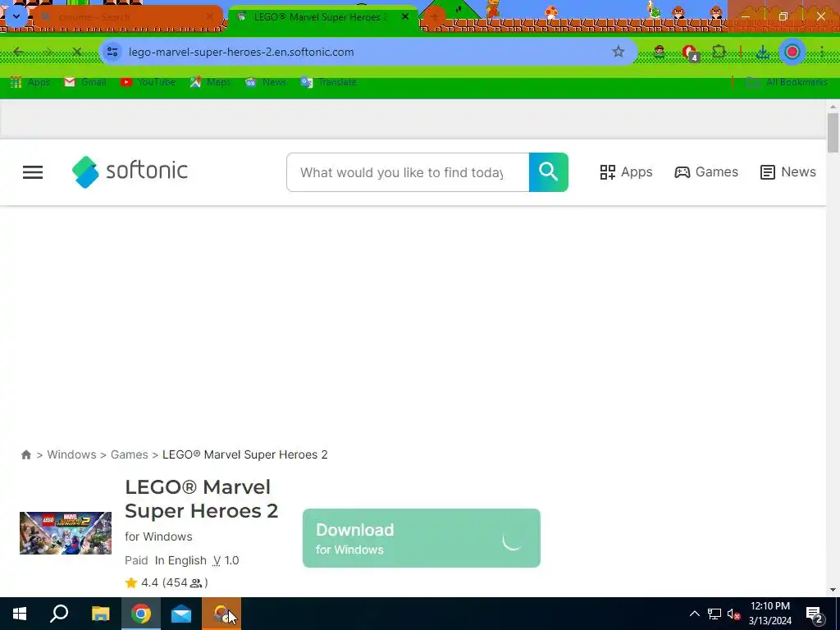Open the YouTube bookmark
This screenshot has height=630, width=840.
point(148,82)
